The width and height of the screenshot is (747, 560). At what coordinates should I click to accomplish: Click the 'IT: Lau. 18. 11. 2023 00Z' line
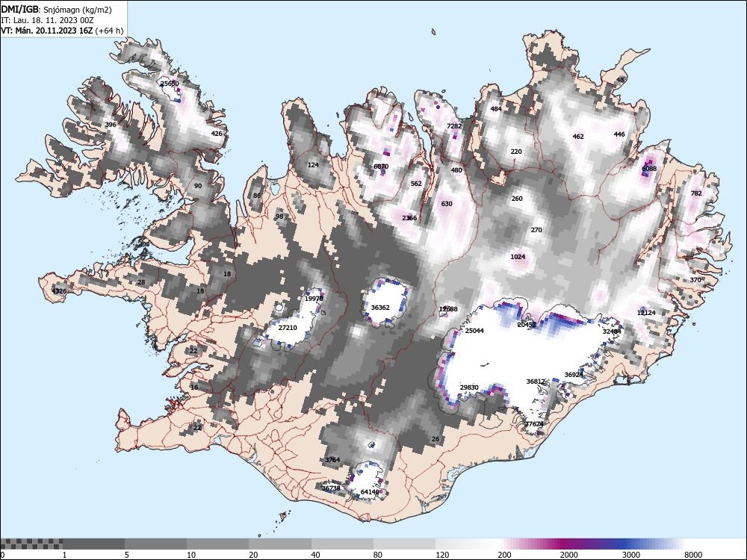click(x=47, y=20)
